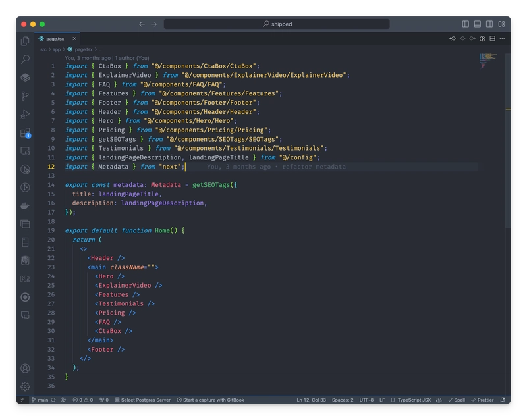Click the landingPageTitle value on line 15
The width and height of the screenshot is (527, 420).
pos(128,194)
